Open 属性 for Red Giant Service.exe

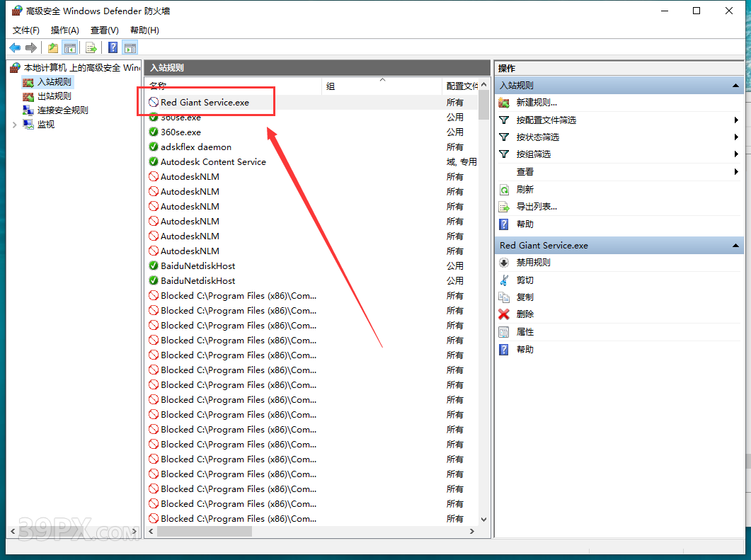(524, 332)
